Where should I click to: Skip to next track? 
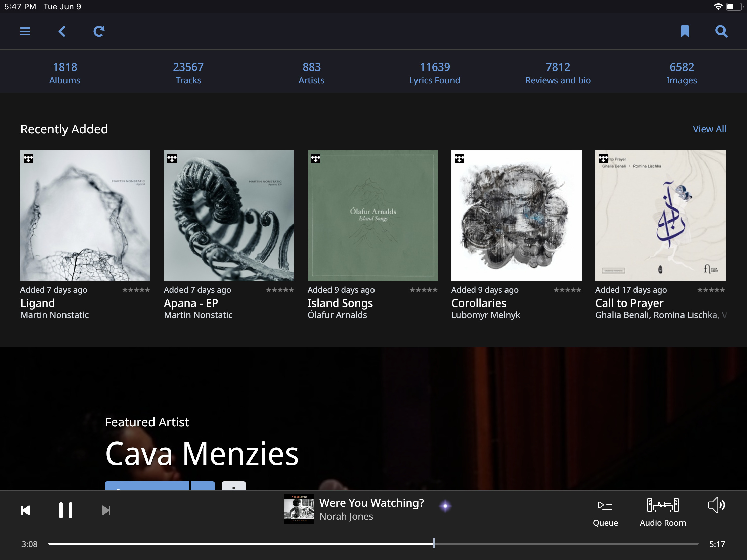(106, 510)
